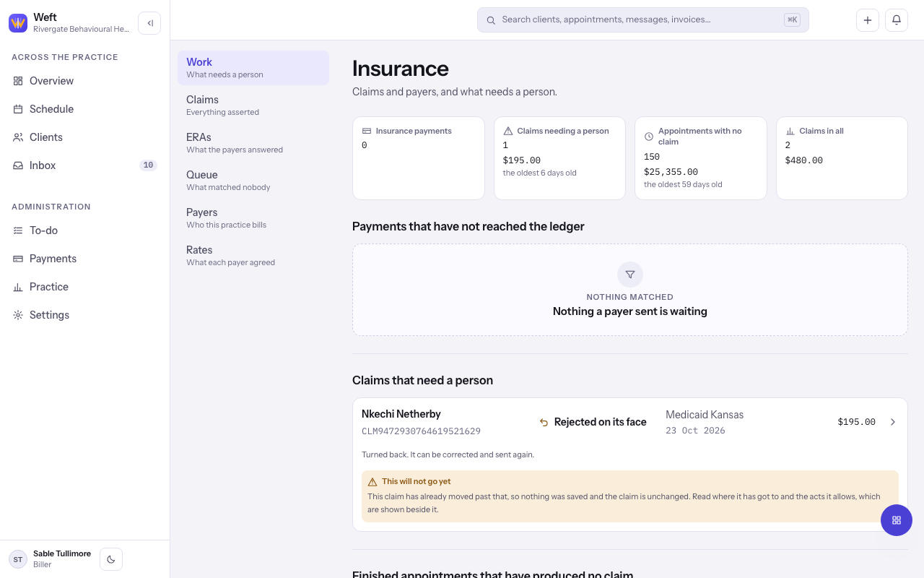Click the Nkechi Netherby claim name
Screen dimensions: 924x578
pos(401,414)
